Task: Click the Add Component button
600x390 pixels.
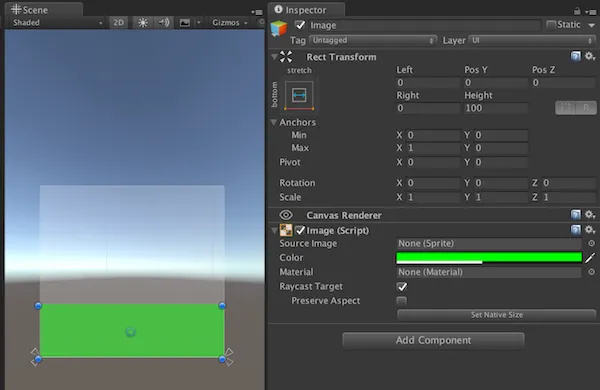Action: pos(433,340)
